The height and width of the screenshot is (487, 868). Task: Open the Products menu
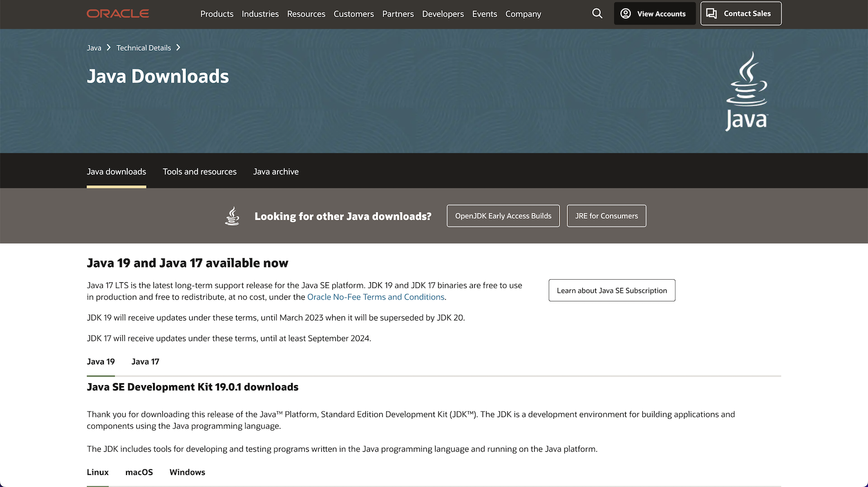pyautogui.click(x=216, y=14)
